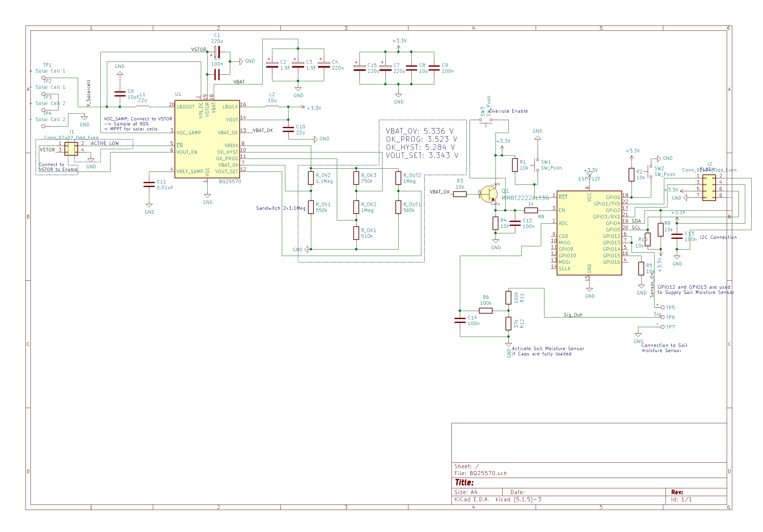763x532 pixels.
Task: Select the J2 FLASH connector symbol
Action: click(x=709, y=188)
